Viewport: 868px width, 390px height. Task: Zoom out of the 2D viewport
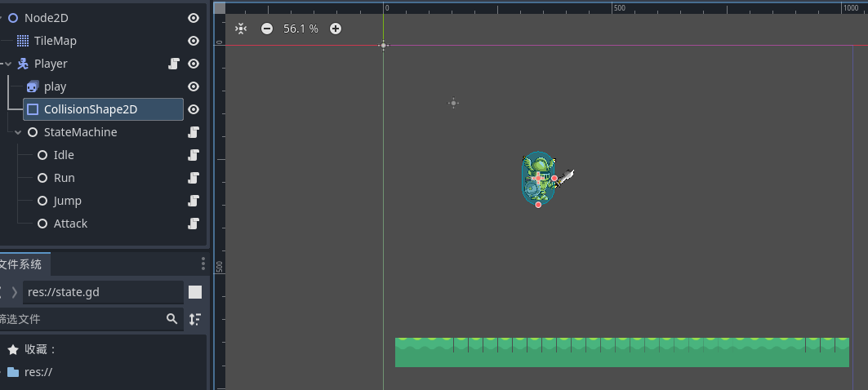coord(267,29)
